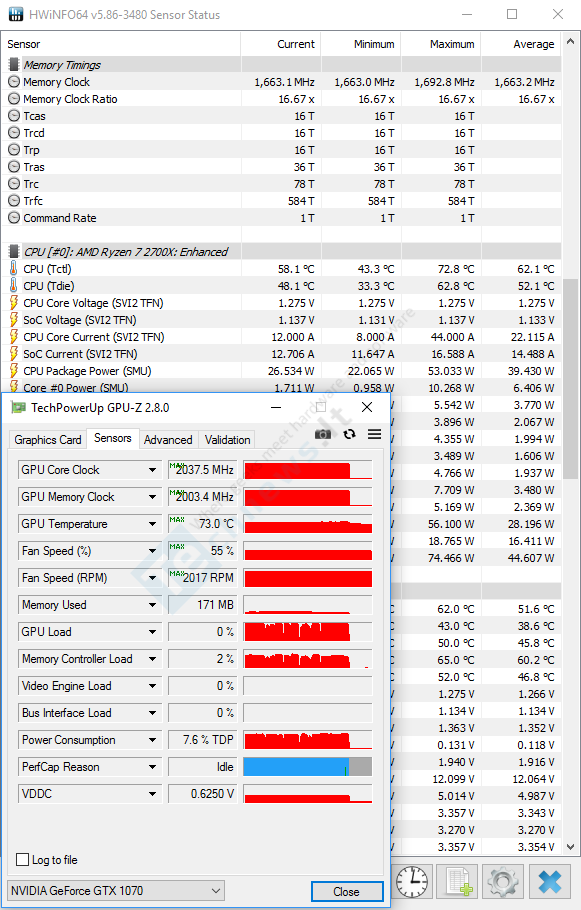Image resolution: width=581 pixels, height=910 pixels.
Task: Click the HWiNFO scrollbar up arrow
Action: point(570,41)
